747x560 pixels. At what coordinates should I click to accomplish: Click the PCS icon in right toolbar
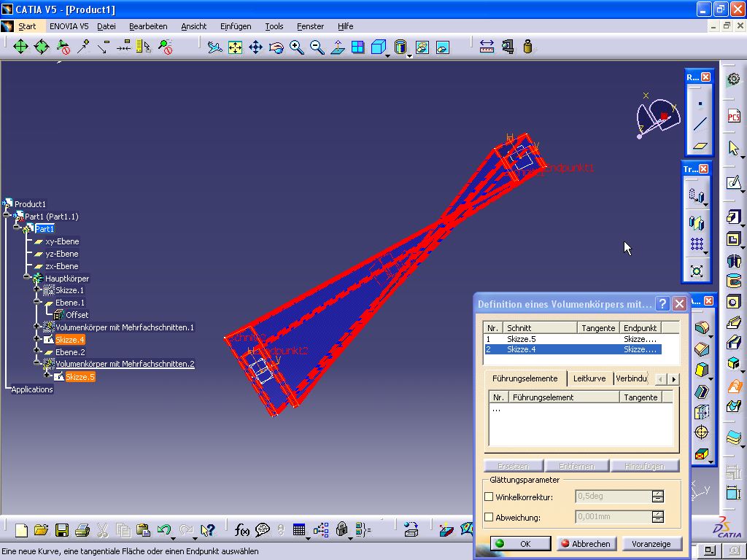(x=734, y=116)
